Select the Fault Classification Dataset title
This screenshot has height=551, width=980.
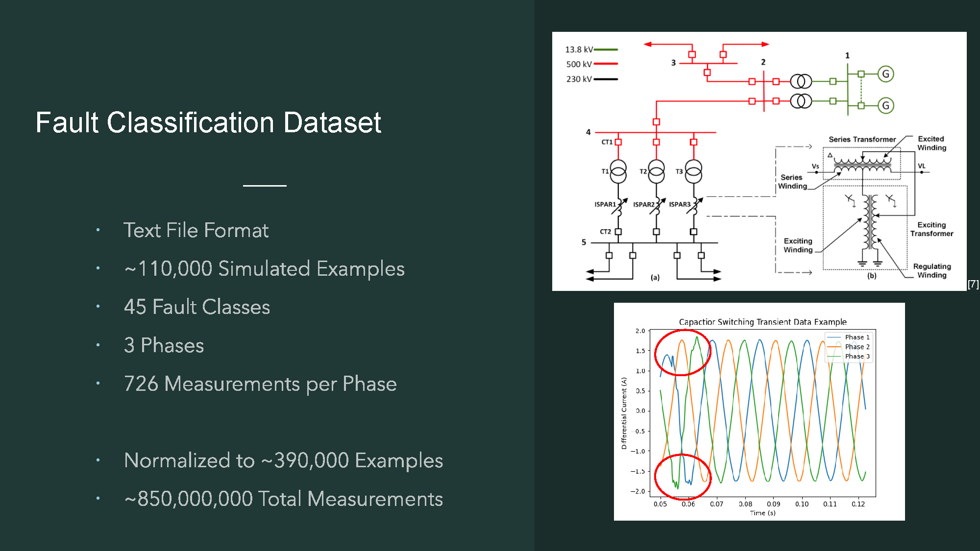[x=208, y=122]
